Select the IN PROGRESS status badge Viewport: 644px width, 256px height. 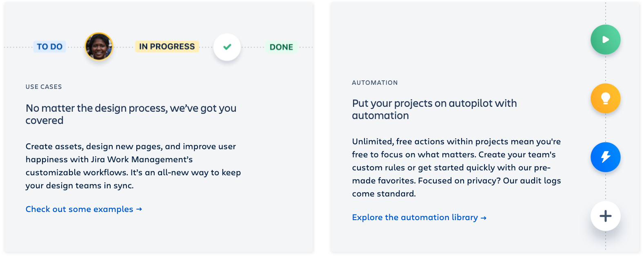[167, 46]
